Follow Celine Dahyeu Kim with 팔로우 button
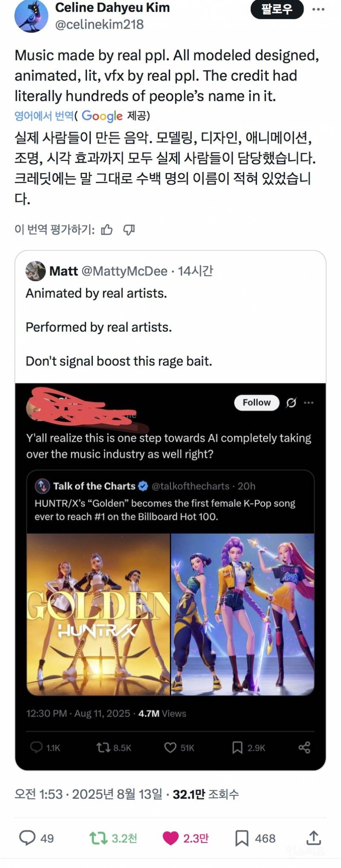The height and width of the screenshot is (868, 341). point(277,9)
